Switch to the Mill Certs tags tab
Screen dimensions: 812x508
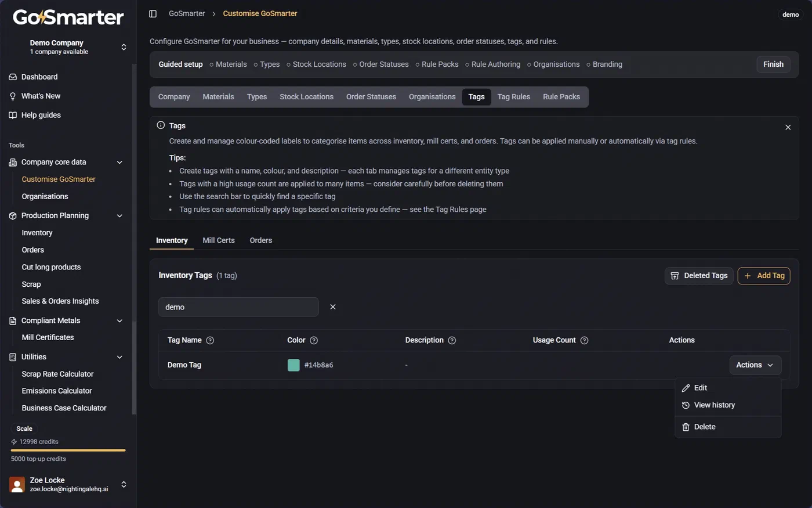(219, 240)
